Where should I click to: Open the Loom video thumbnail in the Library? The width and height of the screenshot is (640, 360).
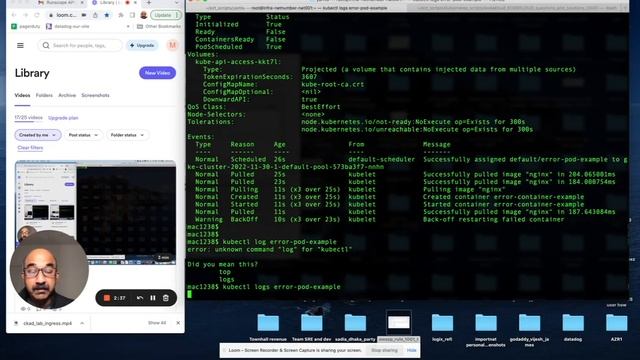pyautogui.click(x=96, y=212)
